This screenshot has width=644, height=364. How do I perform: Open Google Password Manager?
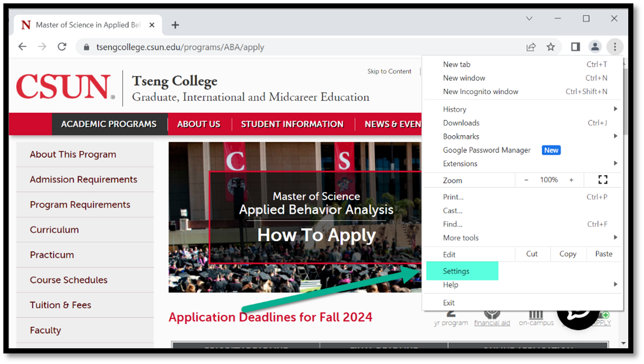pyautogui.click(x=487, y=150)
